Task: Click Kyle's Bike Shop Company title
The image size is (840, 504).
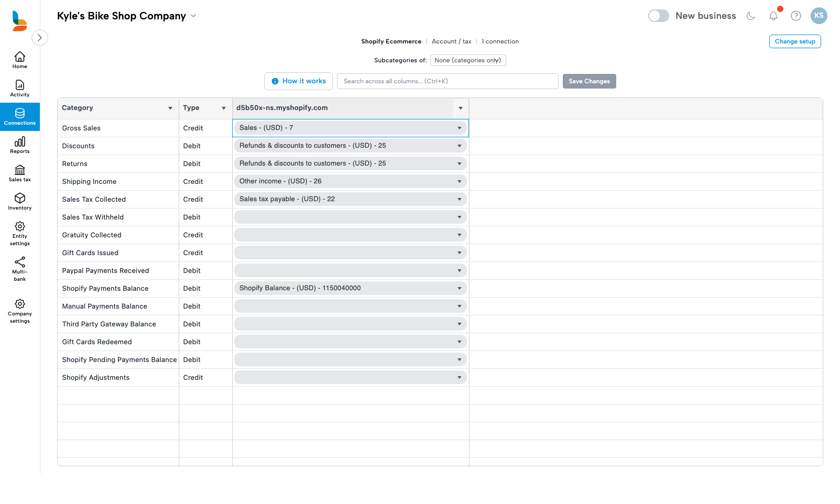Action: tap(122, 16)
